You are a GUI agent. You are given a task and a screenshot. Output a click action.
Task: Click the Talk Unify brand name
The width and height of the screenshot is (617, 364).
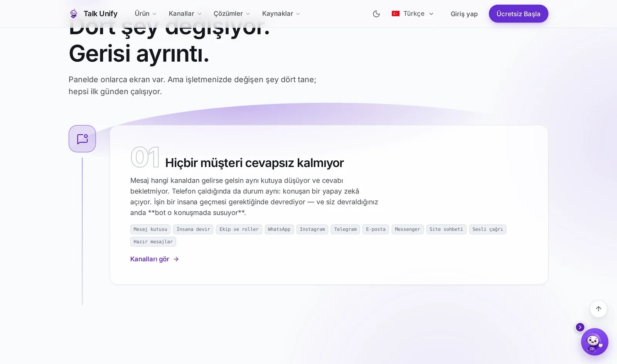(100, 14)
